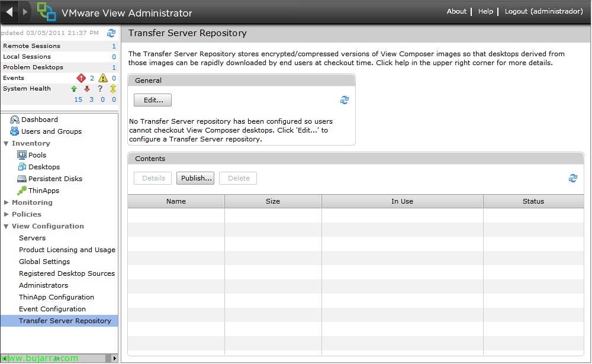The width and height of the screenshot is (592, 364).
Task: Select Pools in the Inventory
Action: (x=37, y=155)
